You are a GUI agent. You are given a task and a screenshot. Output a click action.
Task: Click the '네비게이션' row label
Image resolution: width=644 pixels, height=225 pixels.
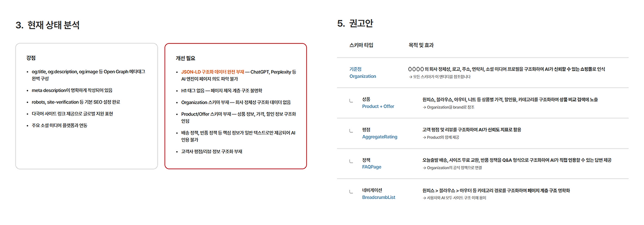372,190
